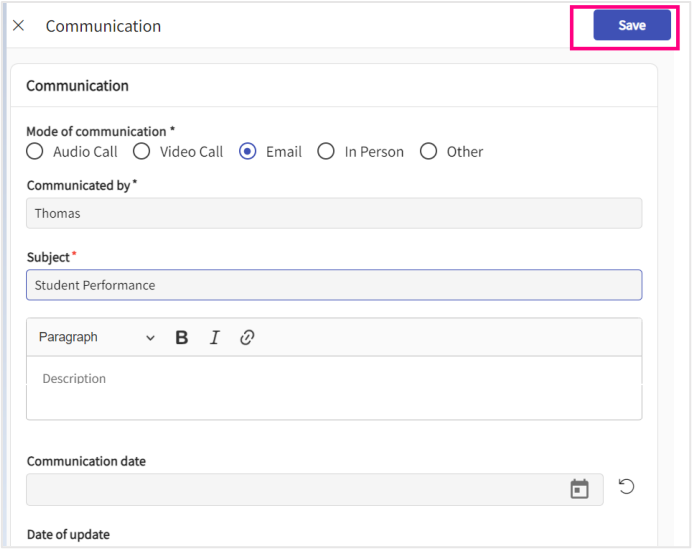Click the insert link icon

(x=247, y=338)
